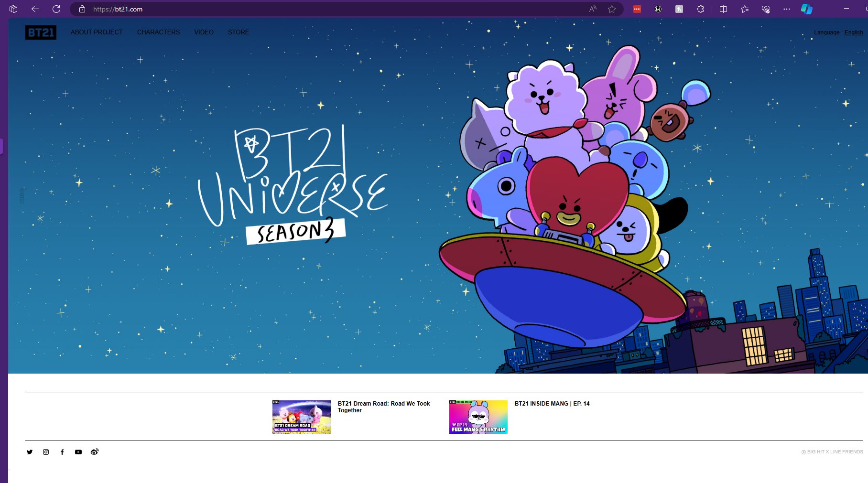Click the Weibo icon in the footer
The image size is (868, 483).
[94, 451]
